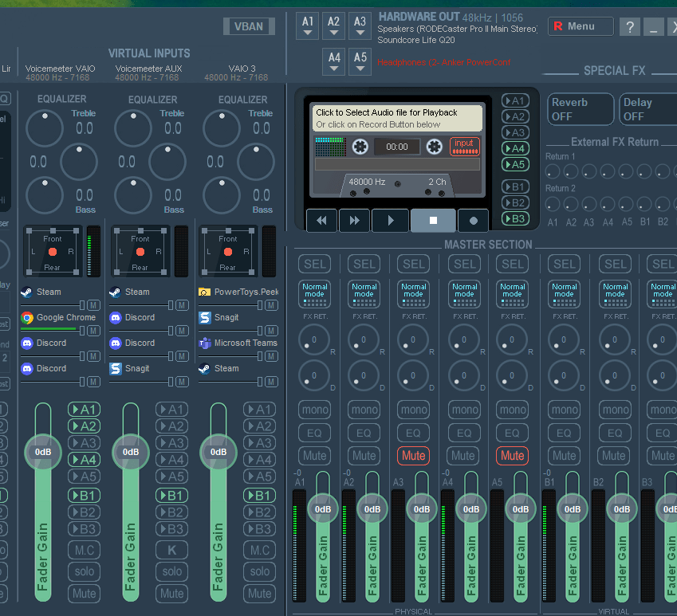Toggle B1 routing on Voicemeeter AUX strip
Image resolution: width=677 pixels, height=616 pixels.
(x=171, y=496)
